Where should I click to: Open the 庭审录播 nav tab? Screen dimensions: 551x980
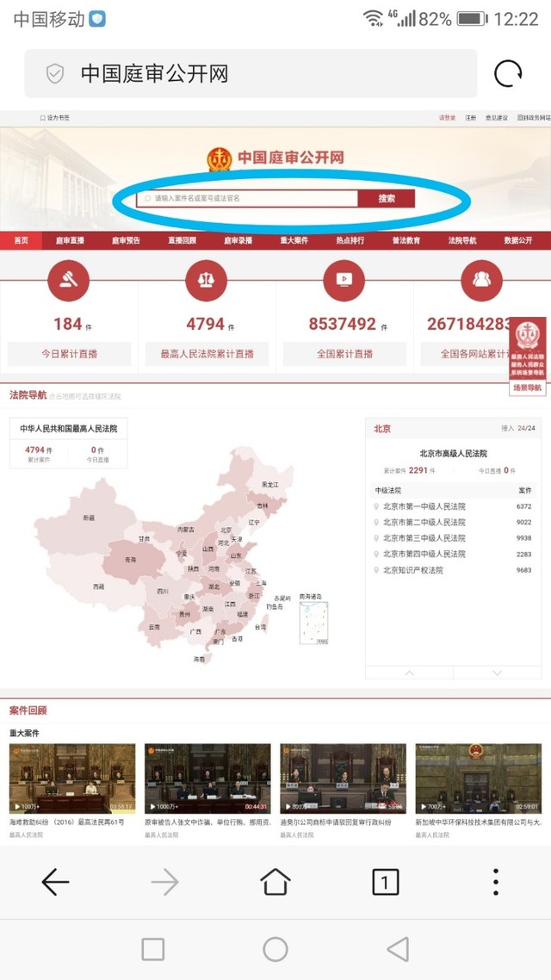(x=238, y=240)
